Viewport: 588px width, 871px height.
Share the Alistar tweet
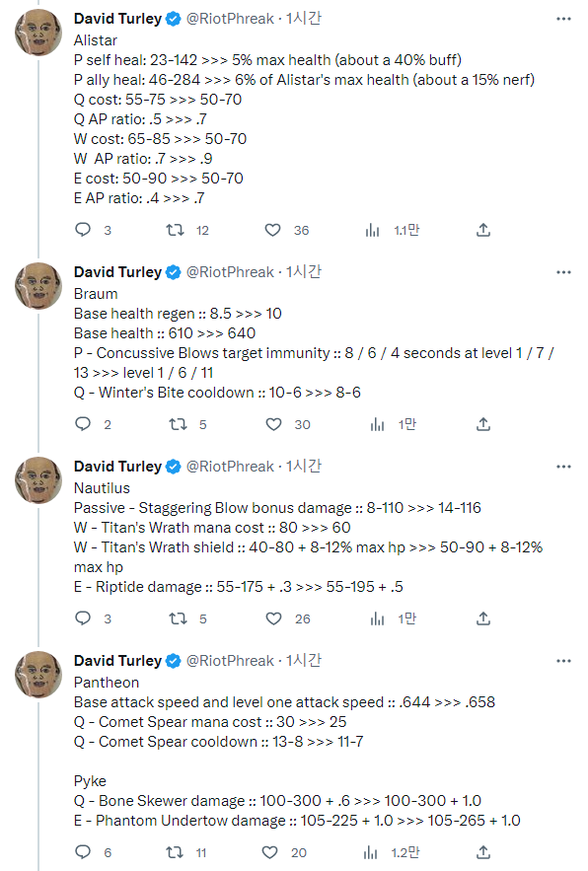(483, 230)
